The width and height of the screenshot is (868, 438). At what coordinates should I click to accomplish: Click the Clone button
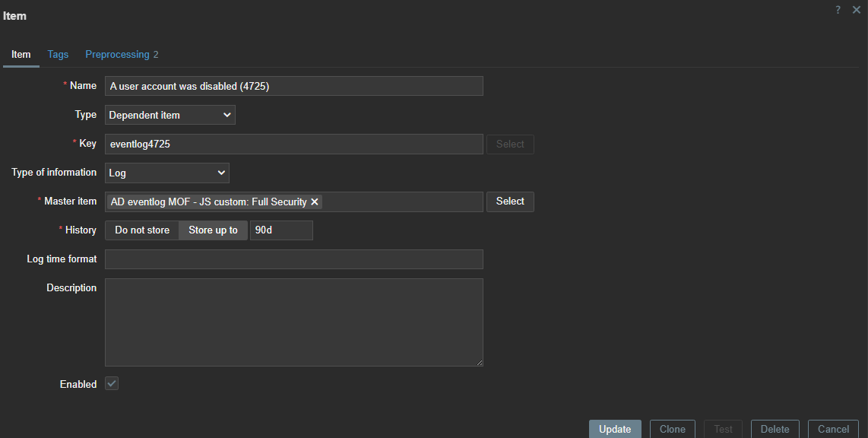point(672,429)
